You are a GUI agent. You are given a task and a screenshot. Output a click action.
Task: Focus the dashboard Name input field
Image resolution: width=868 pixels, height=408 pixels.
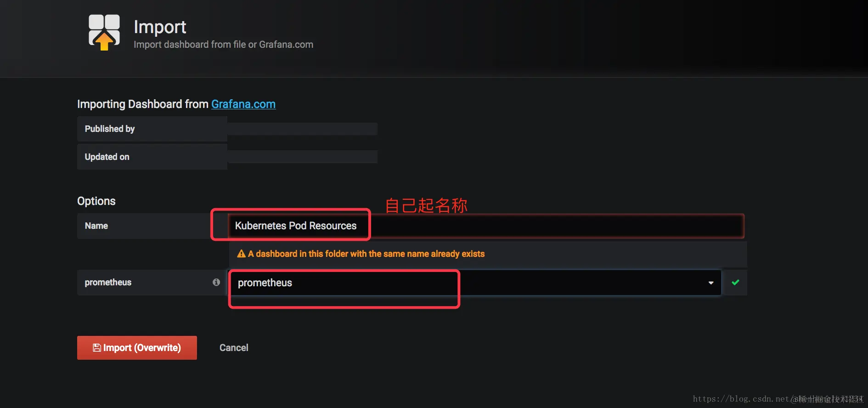[486, 226]
